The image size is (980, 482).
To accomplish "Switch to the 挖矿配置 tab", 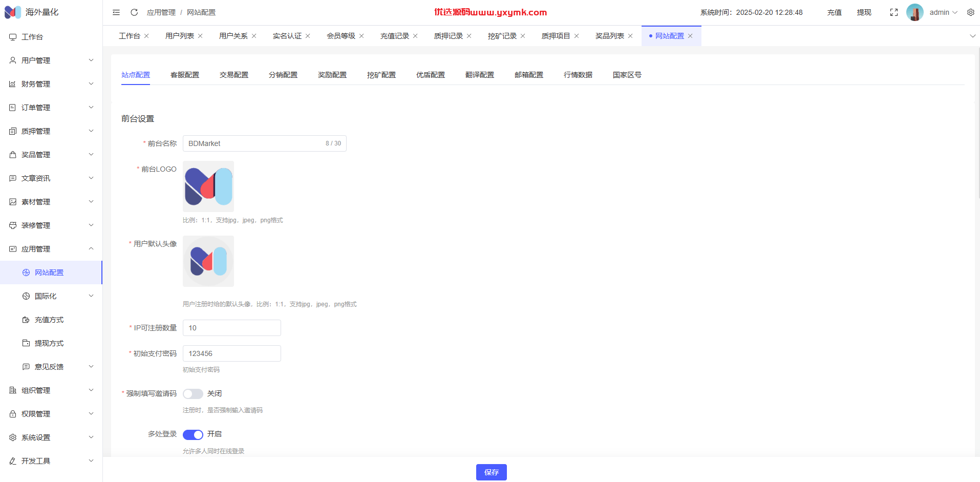I will [381, 75].
